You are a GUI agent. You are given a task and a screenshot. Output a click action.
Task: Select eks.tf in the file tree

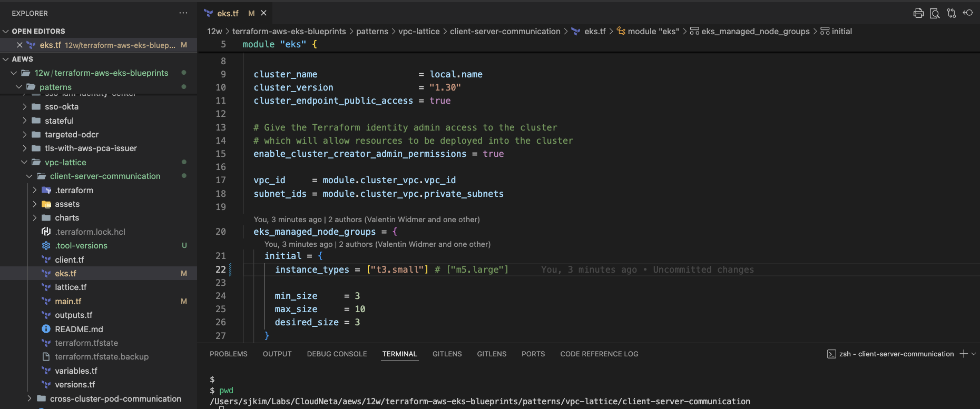(65, 274)
